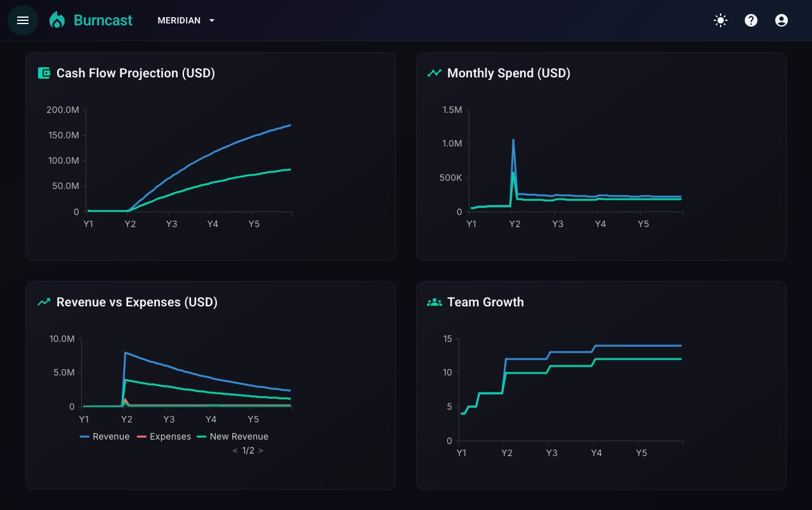Toggle the Revenue legend series

[105, 436]
